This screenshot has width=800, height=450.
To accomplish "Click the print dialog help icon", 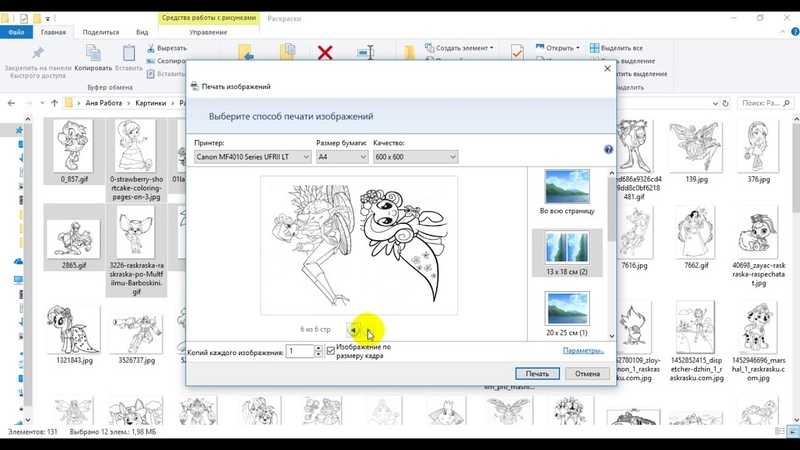I will pyautogui.click(x=608, y=149).
